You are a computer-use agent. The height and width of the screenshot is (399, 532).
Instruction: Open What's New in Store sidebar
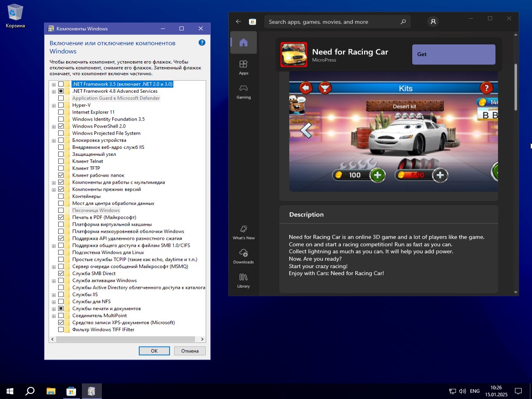point(244,232)
